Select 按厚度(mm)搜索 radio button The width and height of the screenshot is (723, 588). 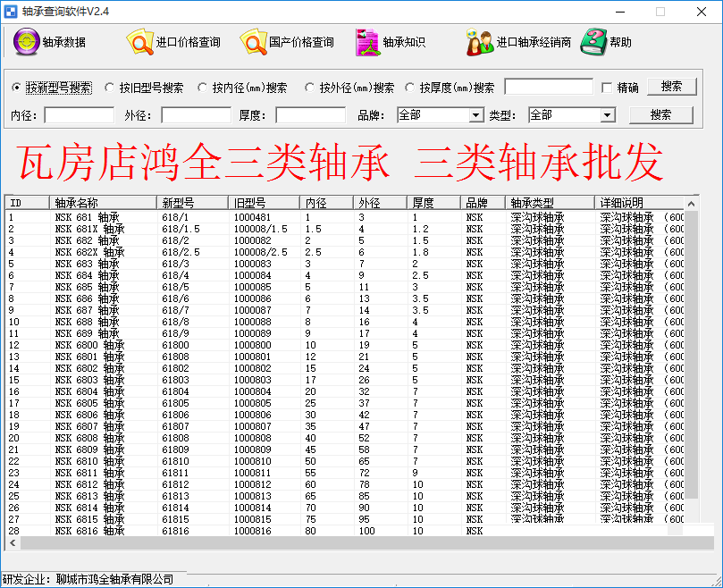(x=410, y=88)
